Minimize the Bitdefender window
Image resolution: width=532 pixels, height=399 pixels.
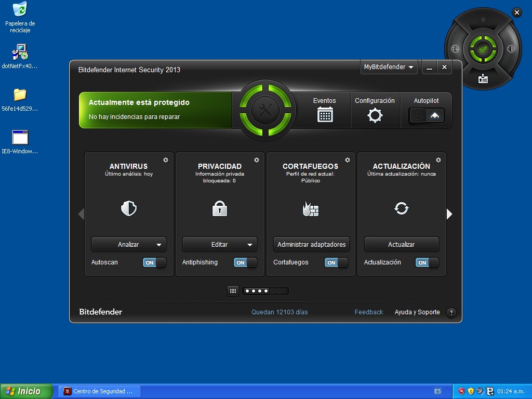429,67
